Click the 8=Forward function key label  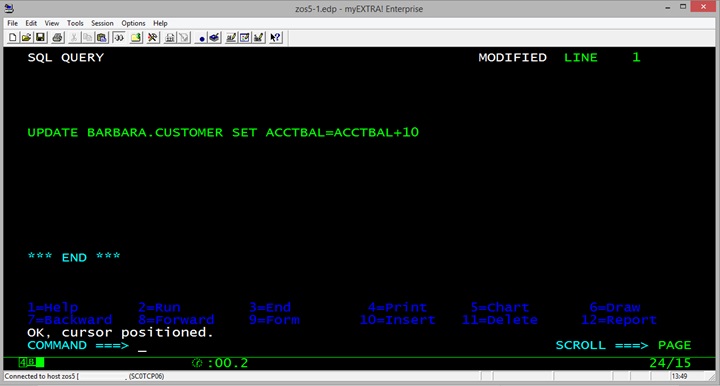tap(176, 319)
